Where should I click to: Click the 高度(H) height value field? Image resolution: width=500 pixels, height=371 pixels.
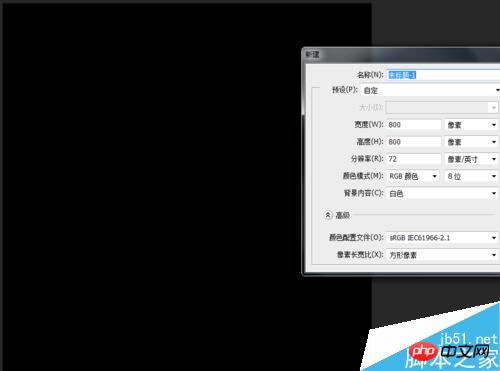[414, 142]
